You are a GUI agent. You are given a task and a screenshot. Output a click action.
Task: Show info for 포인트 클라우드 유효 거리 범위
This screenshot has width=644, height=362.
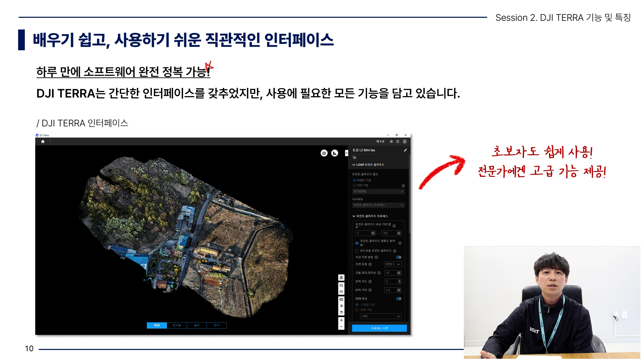click(394, 226)
